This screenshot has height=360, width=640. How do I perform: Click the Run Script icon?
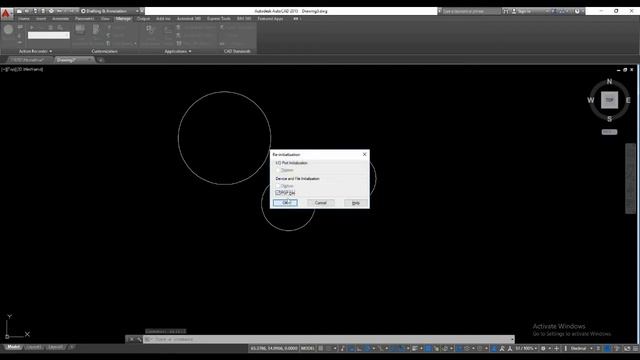coord(168,29)
